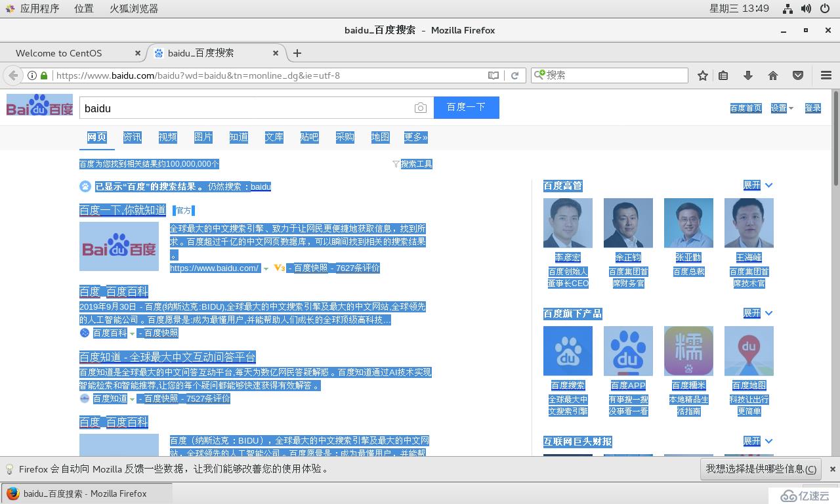Open the network status tray icon

(788, 9)
